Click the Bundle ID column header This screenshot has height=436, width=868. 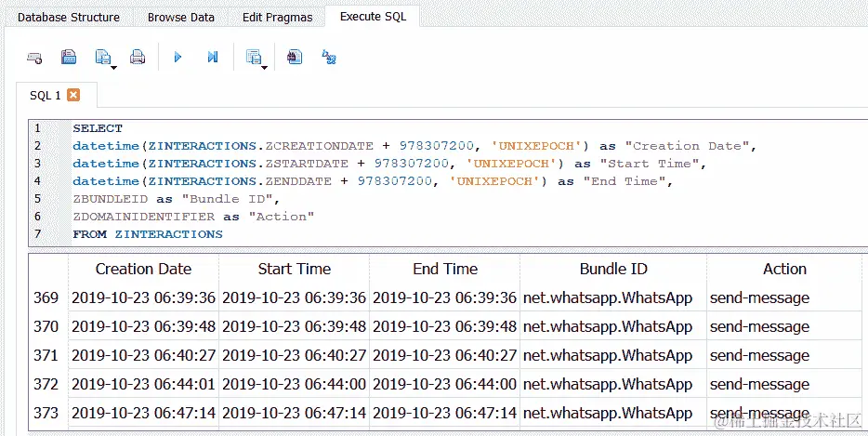pos(613,270)
